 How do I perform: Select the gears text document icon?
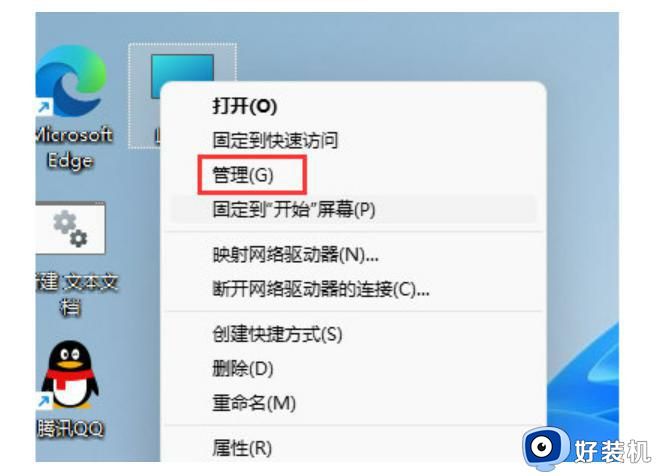click(70, 228)
